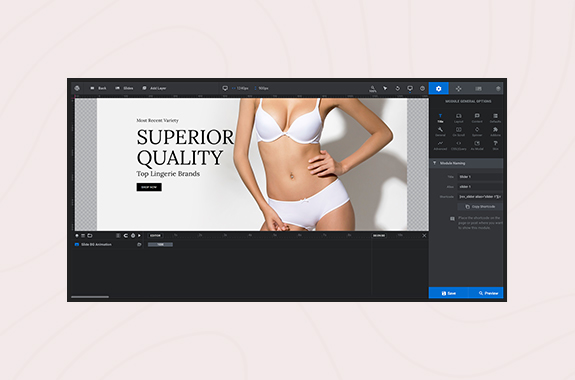Click the timeline settings circle icon
Viewport: 575px width, 380px height.
pos(133,235)
